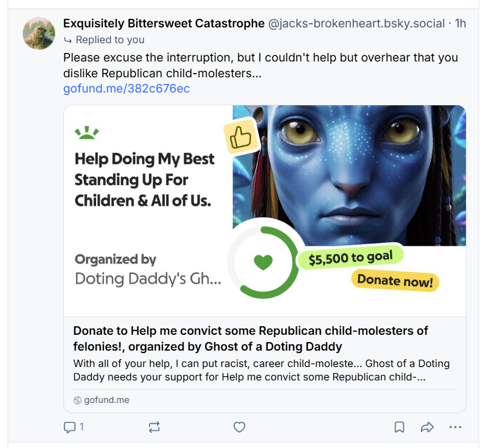Open the gofund.me/382c676ec link
The height and width of the screenshot is (448, 483).
(127, 89)
